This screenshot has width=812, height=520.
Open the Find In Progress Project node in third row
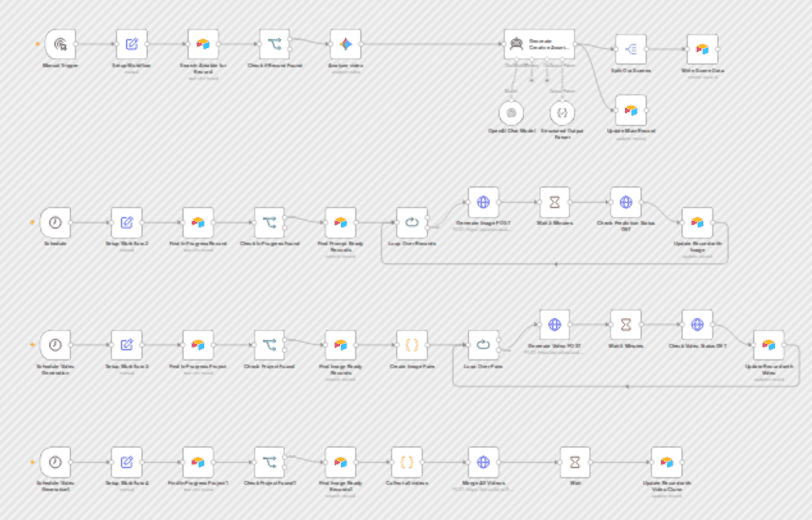(198, 345)
